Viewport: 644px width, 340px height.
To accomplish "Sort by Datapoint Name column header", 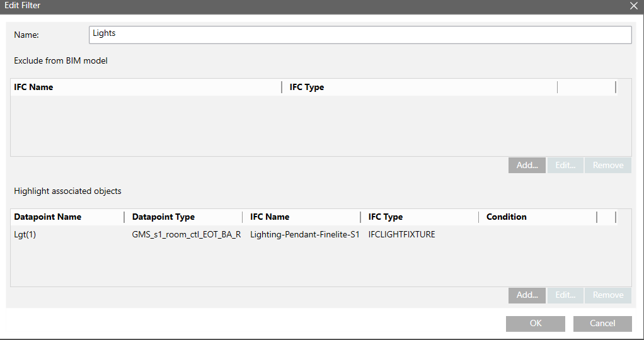I will (x=48, y=217).
